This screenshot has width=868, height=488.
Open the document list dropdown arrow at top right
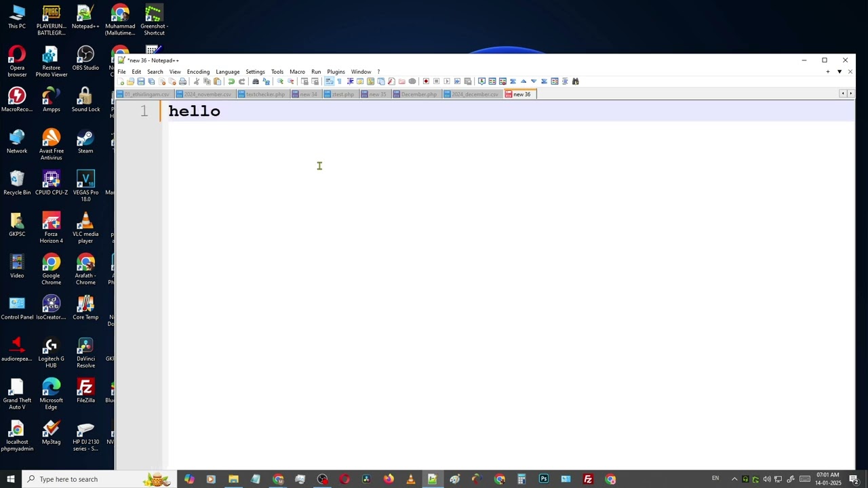[840, 72]
